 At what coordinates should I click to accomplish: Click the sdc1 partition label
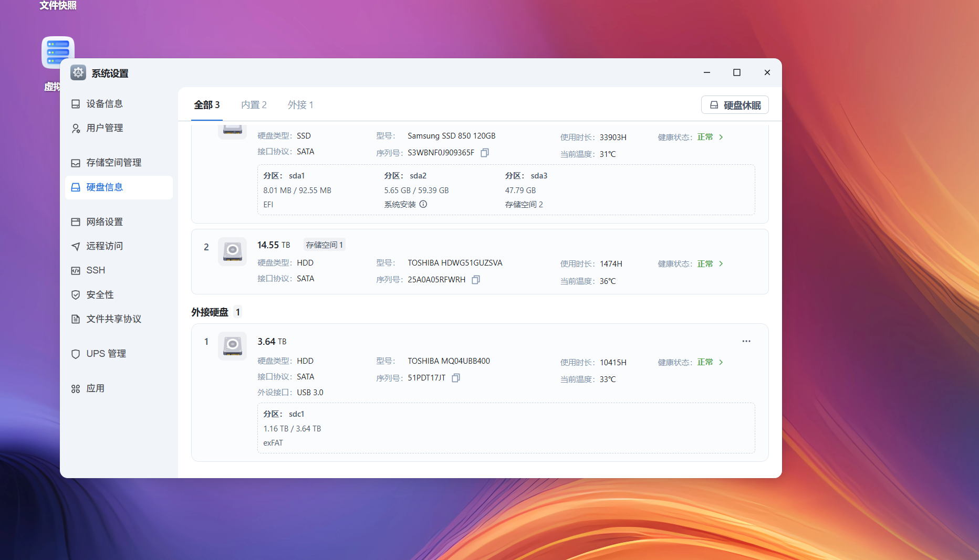[x=296, y=414]
